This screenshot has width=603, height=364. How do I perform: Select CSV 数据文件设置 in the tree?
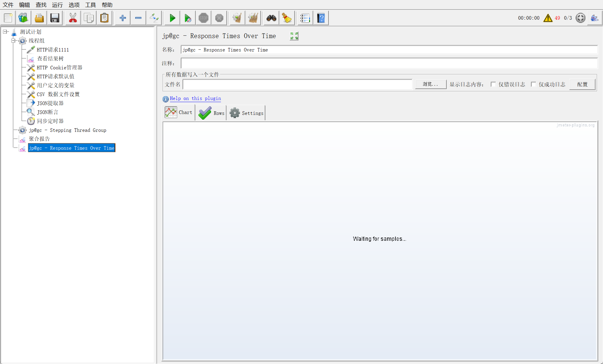click(x=58, y=94)
